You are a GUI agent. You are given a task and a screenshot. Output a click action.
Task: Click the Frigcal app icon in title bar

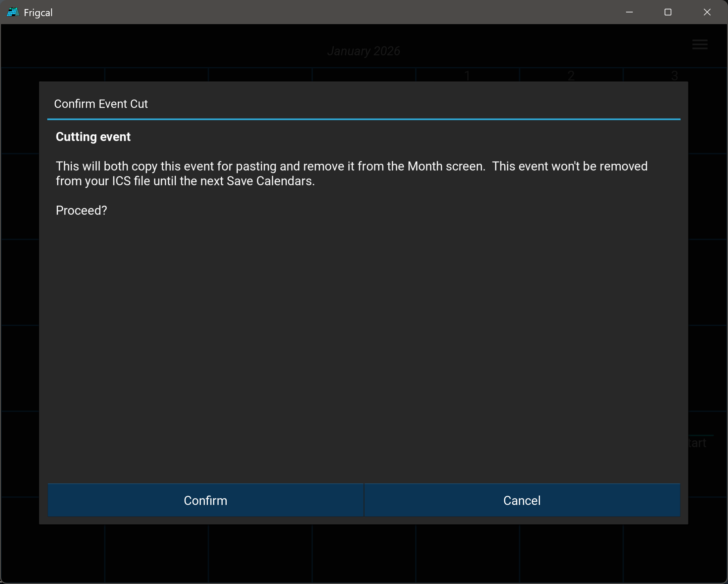pyautogui.click(x=12, y=12)
